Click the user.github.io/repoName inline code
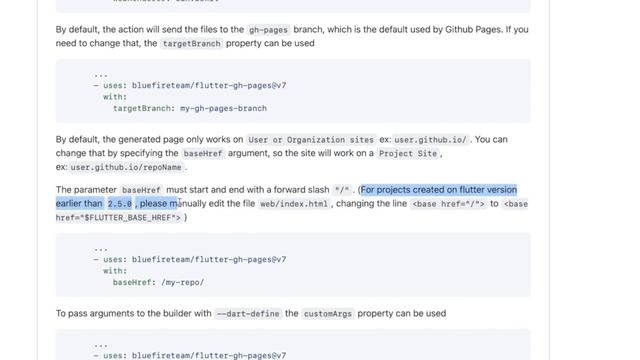Image resolution: width=640 pixels, height=360 pixels. (126, 167)
